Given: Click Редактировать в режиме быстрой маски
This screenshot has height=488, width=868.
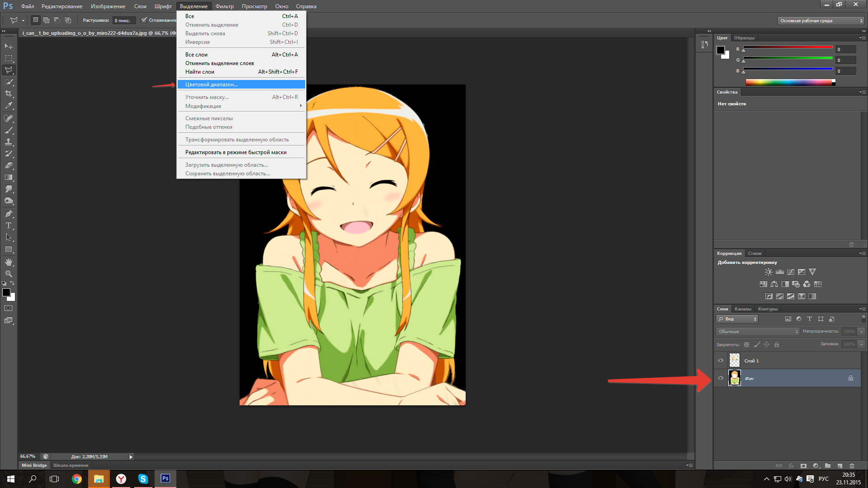Looking at the screenshot, I should [236, 152].
